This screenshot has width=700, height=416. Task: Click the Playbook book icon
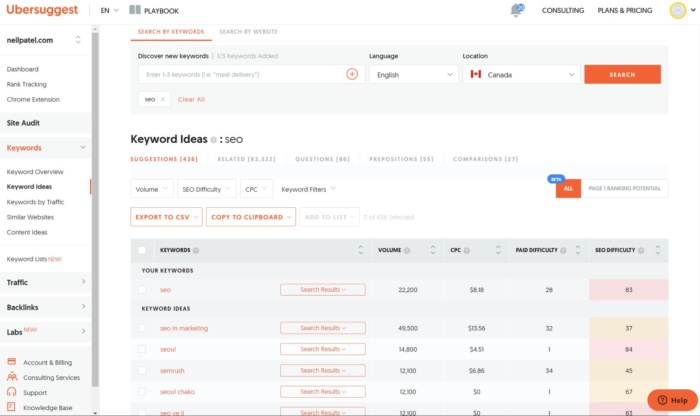(x=135, y=10)
